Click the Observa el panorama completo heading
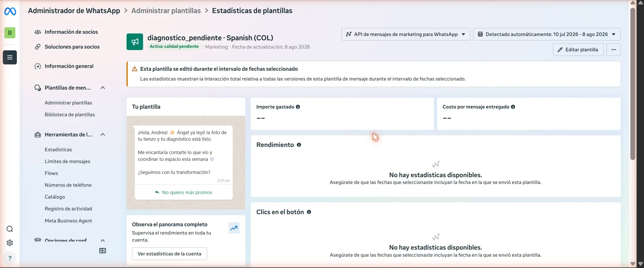This screenshot has width=644, height=268. pos(169,225)
